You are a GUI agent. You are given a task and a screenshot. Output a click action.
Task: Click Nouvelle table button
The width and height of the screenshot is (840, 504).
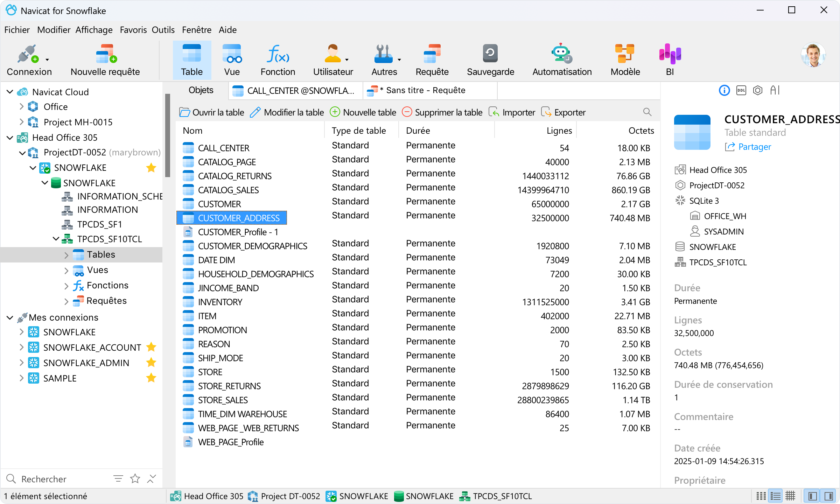[x=363, y=112]
